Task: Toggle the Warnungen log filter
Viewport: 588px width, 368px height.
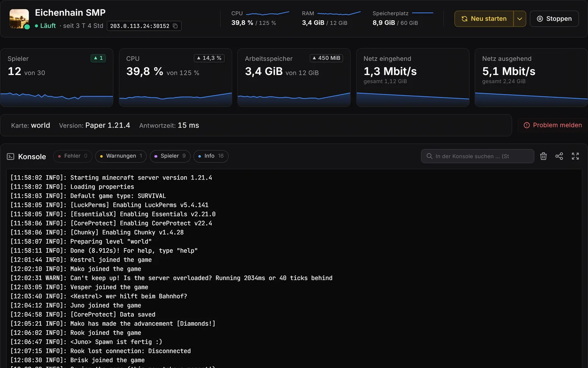Action: (121, 156)
